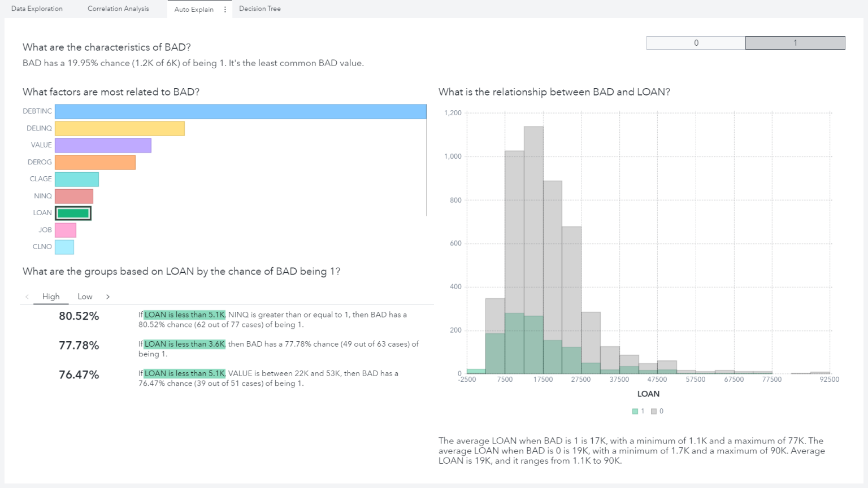Select the pink JOB factor bar
Viewport: 868px width, 488px height.
click(x=66, y=230)
